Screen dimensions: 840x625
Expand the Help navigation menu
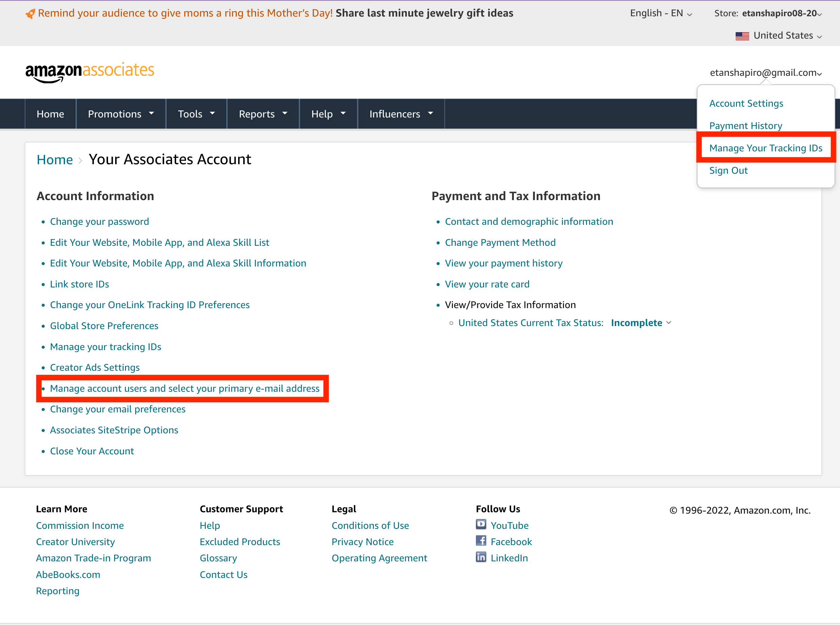tap(329, 114)
